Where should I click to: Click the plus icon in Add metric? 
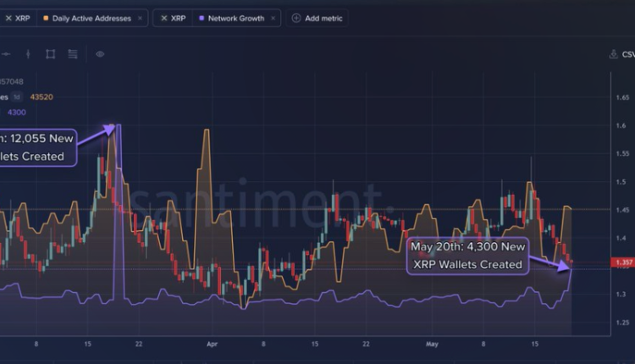tap(296, 19)
